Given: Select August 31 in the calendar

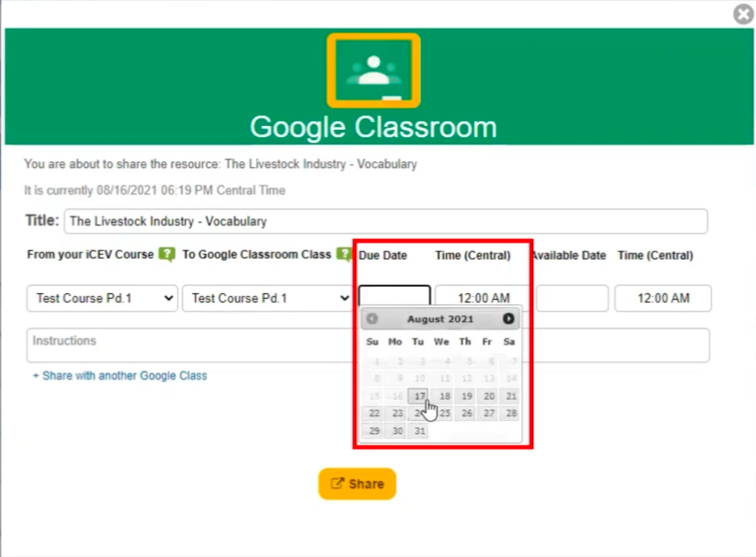Looking at the screenshot, I should [x=419, y=430].
